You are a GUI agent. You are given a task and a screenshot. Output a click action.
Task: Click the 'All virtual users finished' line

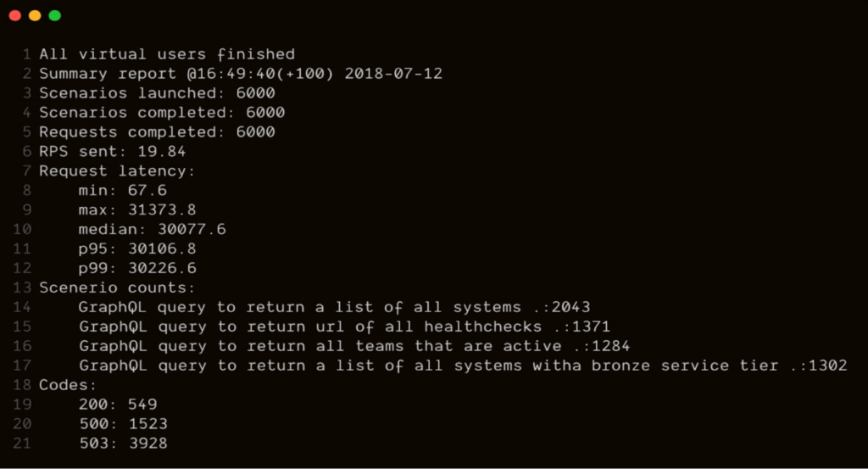pyautogui.click(x=167, y=54)
